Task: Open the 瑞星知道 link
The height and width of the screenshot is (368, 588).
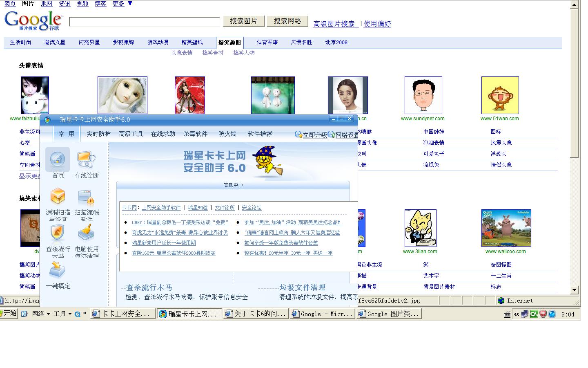Action: coord(198,208)
